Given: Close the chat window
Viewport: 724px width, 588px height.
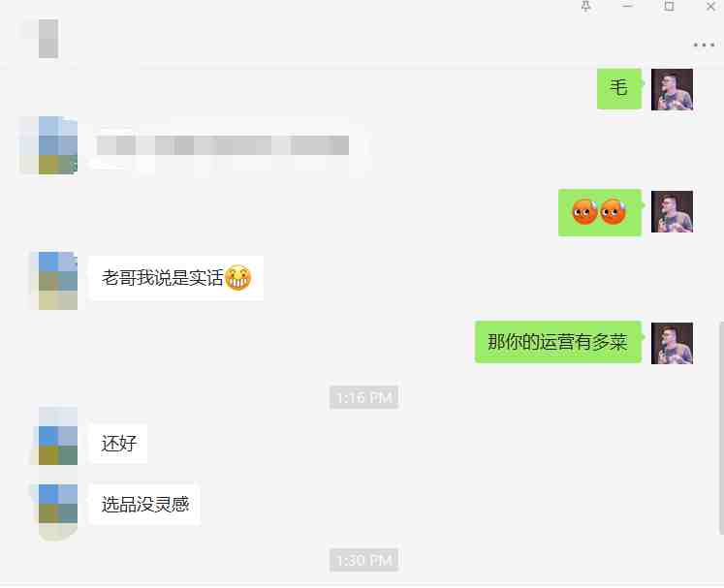Looking at the screenshot, I should [711, 7].
